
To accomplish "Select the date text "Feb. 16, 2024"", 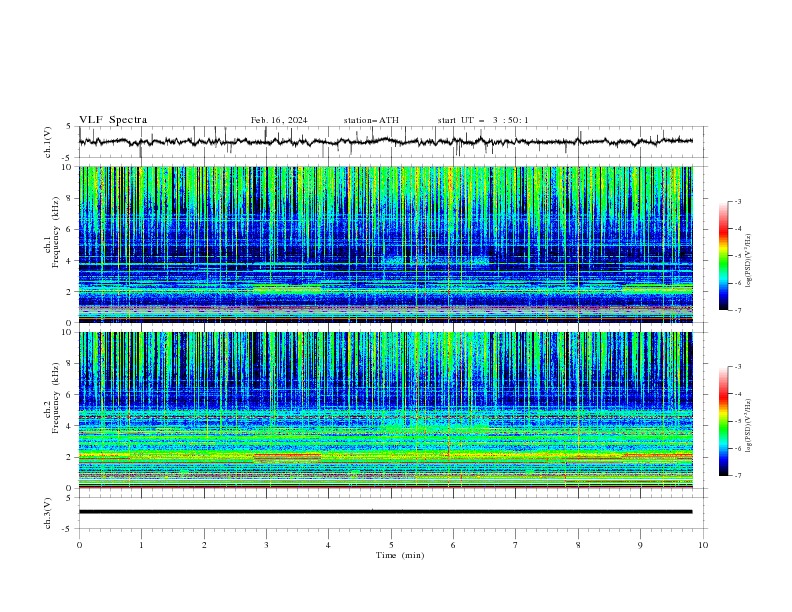I will pyautogui.click(x=279, y=120).
